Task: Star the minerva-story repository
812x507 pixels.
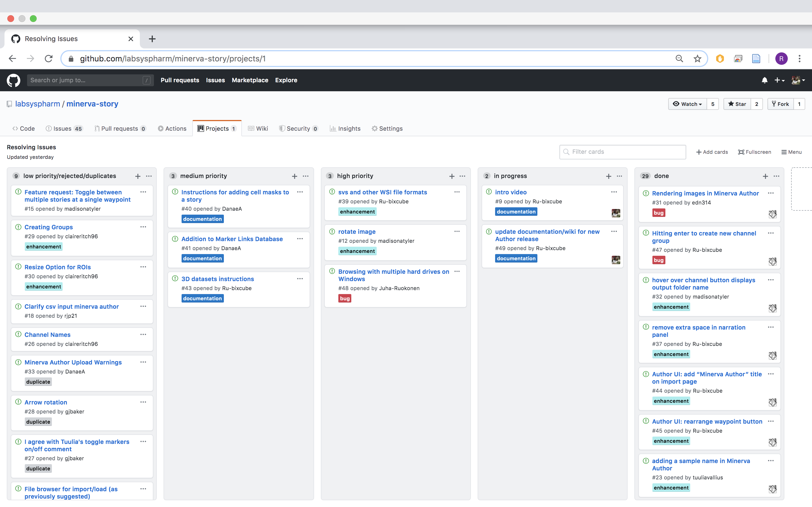Action: tap(737, 104)
